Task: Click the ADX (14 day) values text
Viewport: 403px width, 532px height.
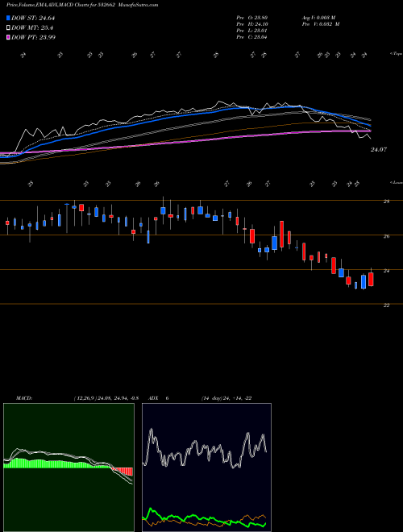Action: (226, 398)
